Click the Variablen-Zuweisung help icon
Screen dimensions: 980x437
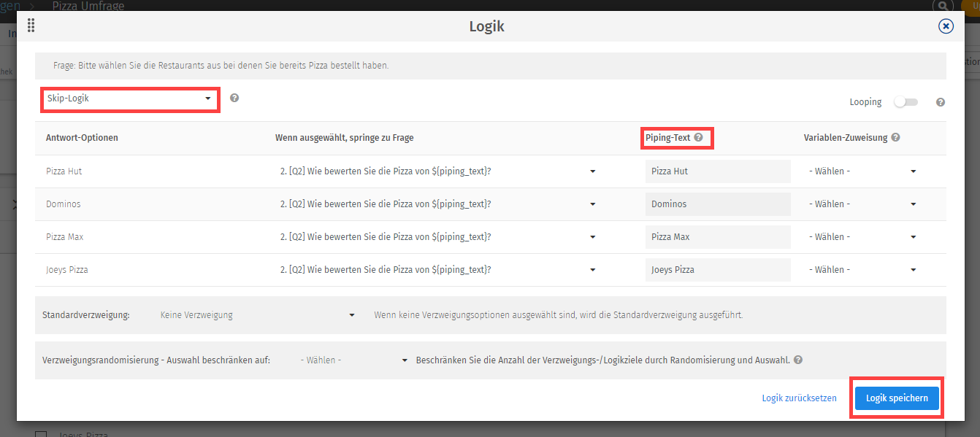point(895,136)
